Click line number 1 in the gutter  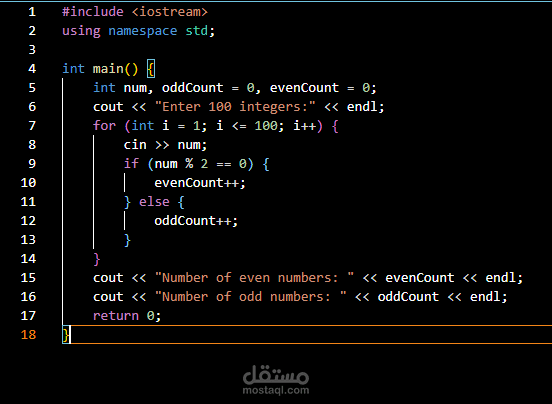point(32,12)
